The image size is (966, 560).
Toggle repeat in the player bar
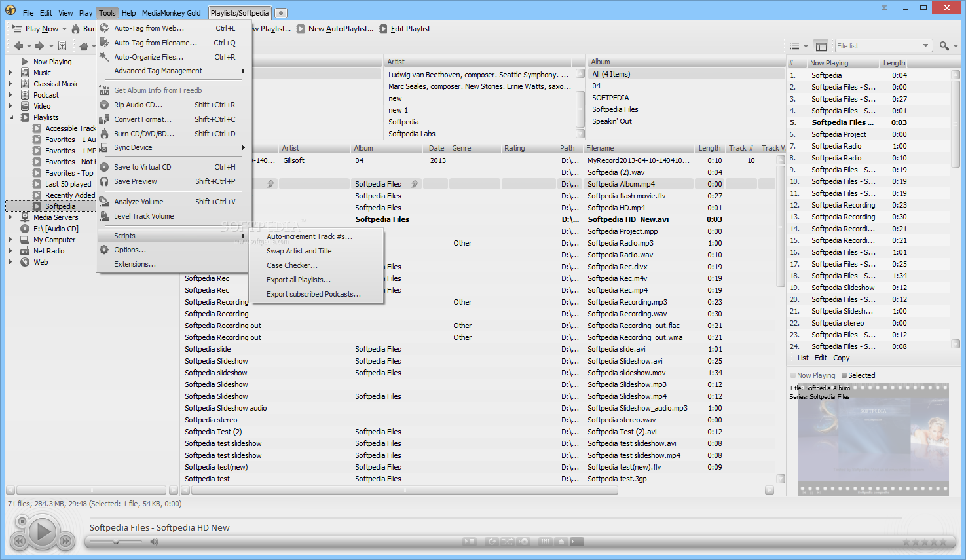tap(492, 542)
